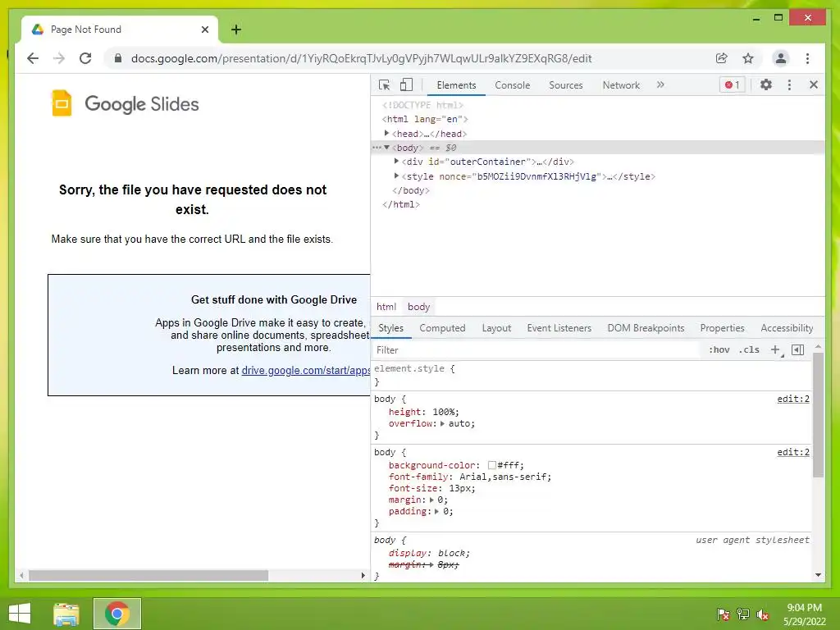Expand the head element node
Screen dimensions: 840x630
pyautogui.click(x=386, y=133)
